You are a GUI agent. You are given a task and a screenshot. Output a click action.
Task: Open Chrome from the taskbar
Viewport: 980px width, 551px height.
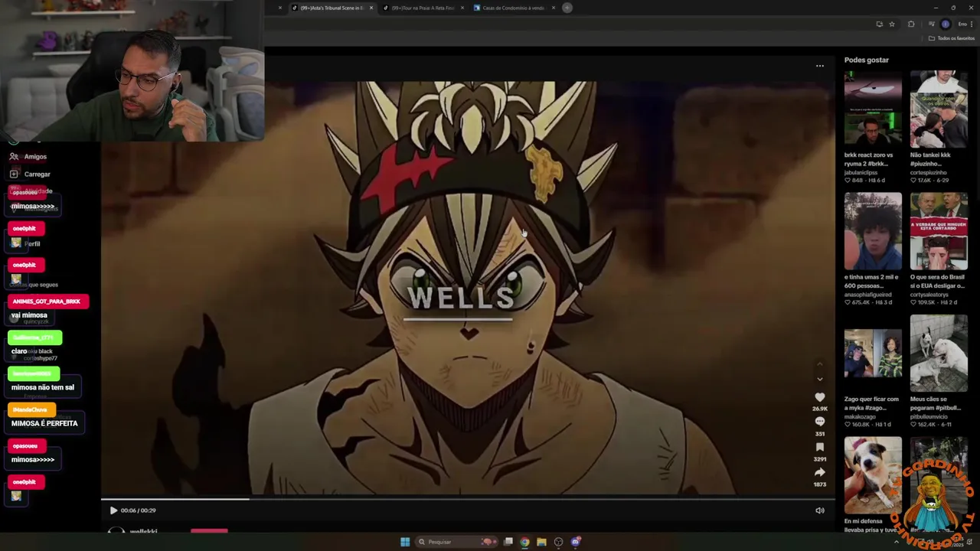[x=524, y=542]
